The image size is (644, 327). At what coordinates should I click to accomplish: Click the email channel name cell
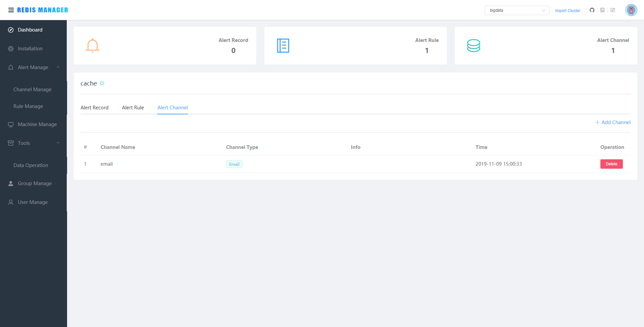(107, 164)
